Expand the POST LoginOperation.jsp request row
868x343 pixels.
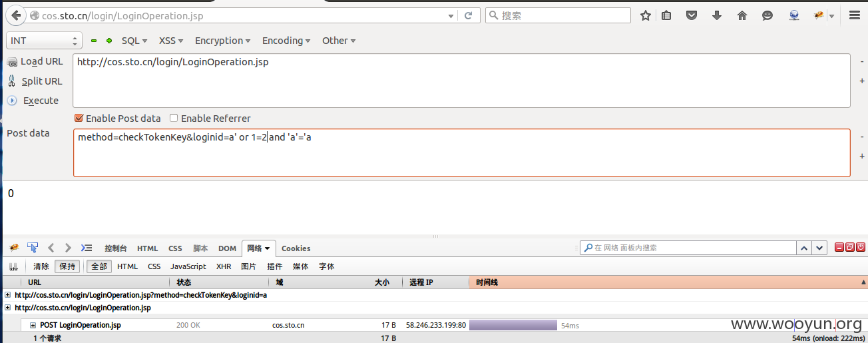click(x=33, y=325)
